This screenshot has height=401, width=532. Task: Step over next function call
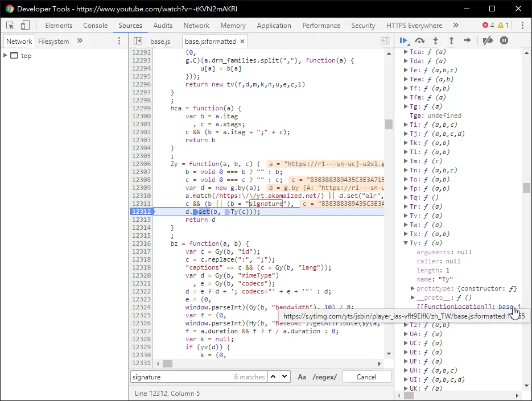[x=419, y=40]
